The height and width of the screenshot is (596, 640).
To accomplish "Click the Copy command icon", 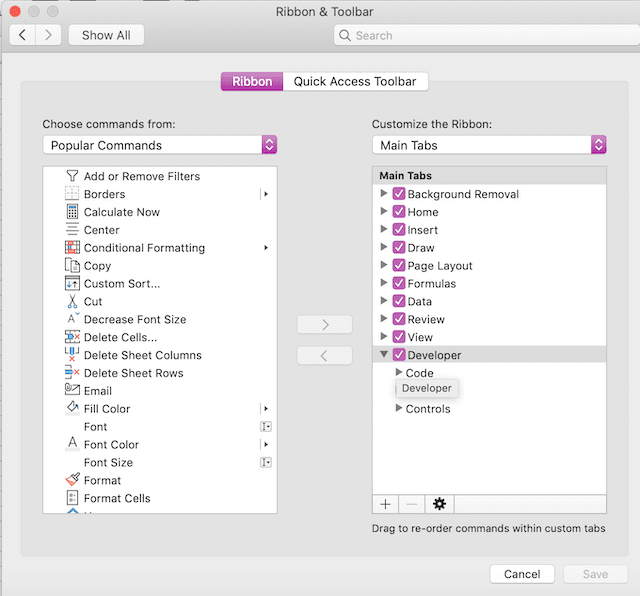I will (x=72, y=265).
